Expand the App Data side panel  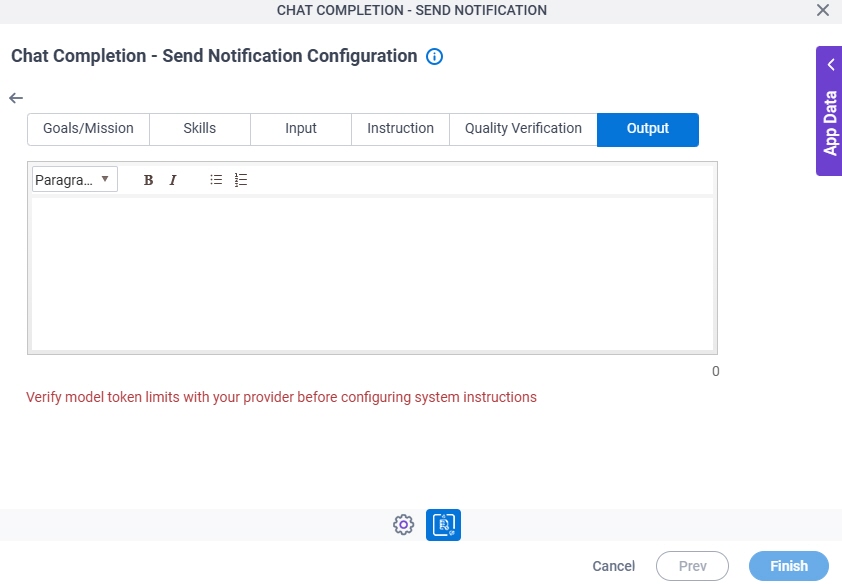(830, 111)
